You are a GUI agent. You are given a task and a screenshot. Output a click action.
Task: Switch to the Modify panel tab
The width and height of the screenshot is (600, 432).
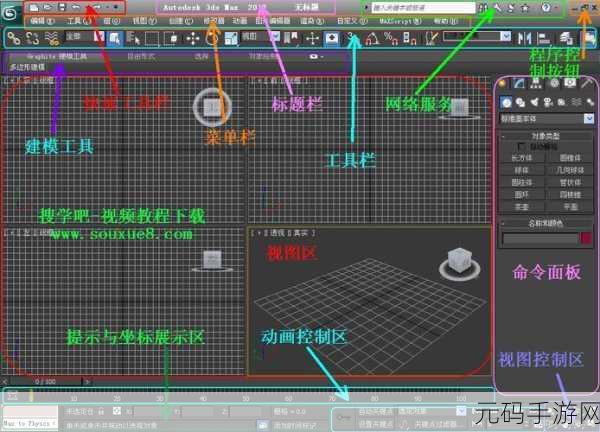tap(518, 83)
